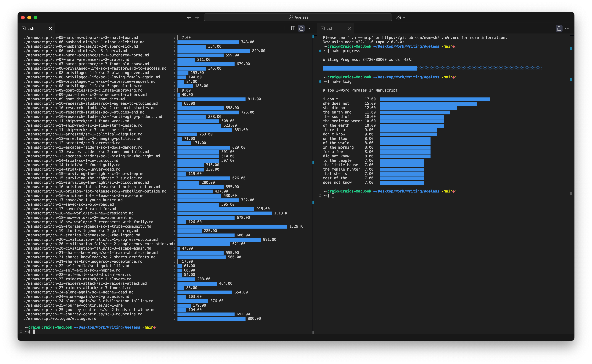This screenshot has width=592, height=364.
Task: Click the 991.00 word count value
Action: click(x=269, y=240)
